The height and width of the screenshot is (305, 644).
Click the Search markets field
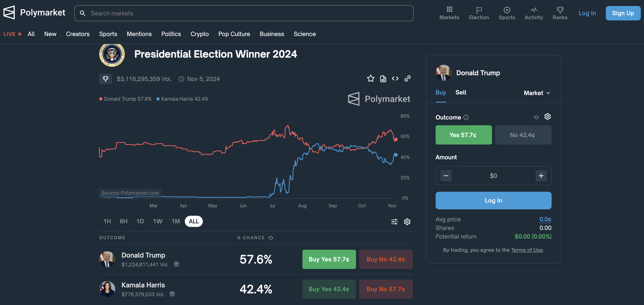coord(244,13)
